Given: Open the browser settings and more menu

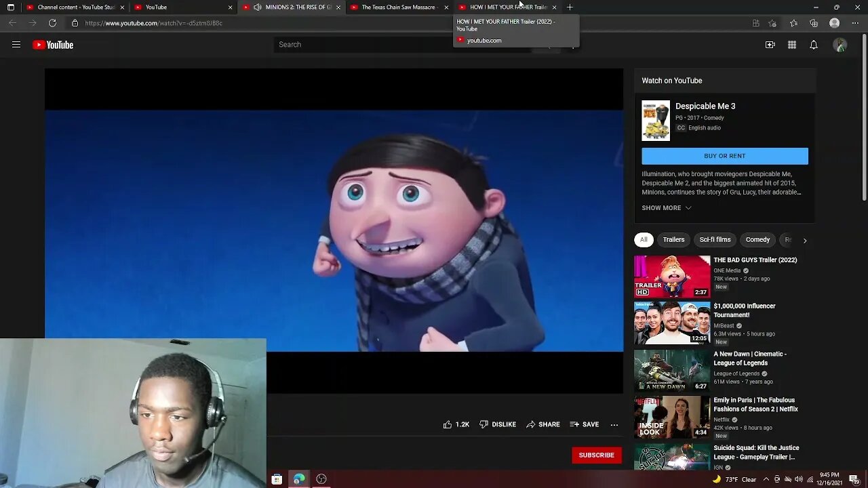Looking at the screenshot, I should [x=854, y=23].
